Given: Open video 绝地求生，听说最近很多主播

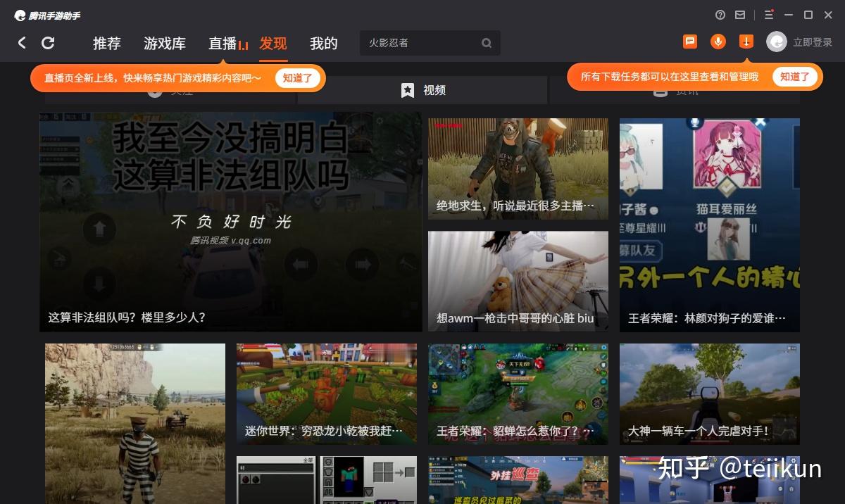Looking at the screenshot, I should 518,168.
